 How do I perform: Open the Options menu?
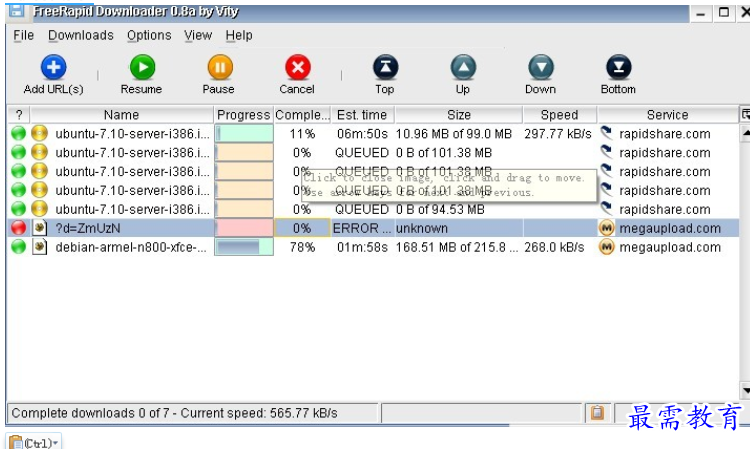[149, 35]
